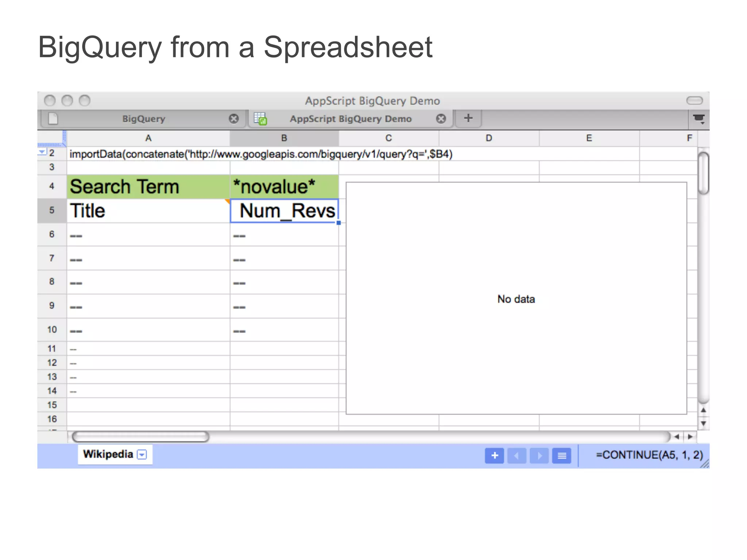
Task: Close the AppScript BigQuery Demo tab
Action: coord(441,119)
